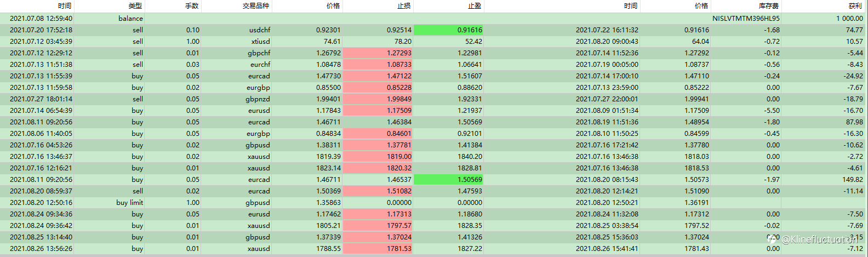
Task: Click the profit value 87.98
Action: (x=854, y=122)
